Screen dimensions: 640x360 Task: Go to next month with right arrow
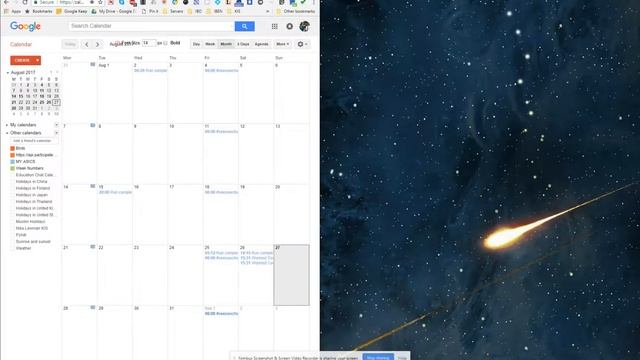(x=97, y=44)
